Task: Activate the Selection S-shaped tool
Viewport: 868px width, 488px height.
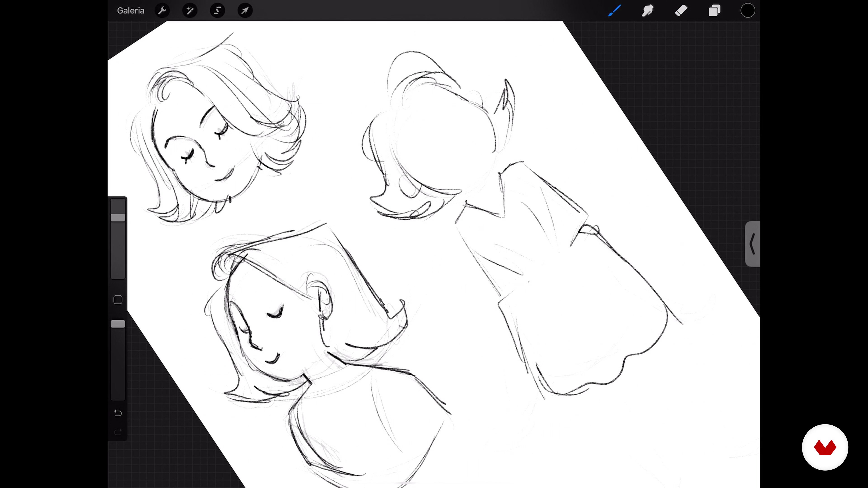Action: (217, 10)
